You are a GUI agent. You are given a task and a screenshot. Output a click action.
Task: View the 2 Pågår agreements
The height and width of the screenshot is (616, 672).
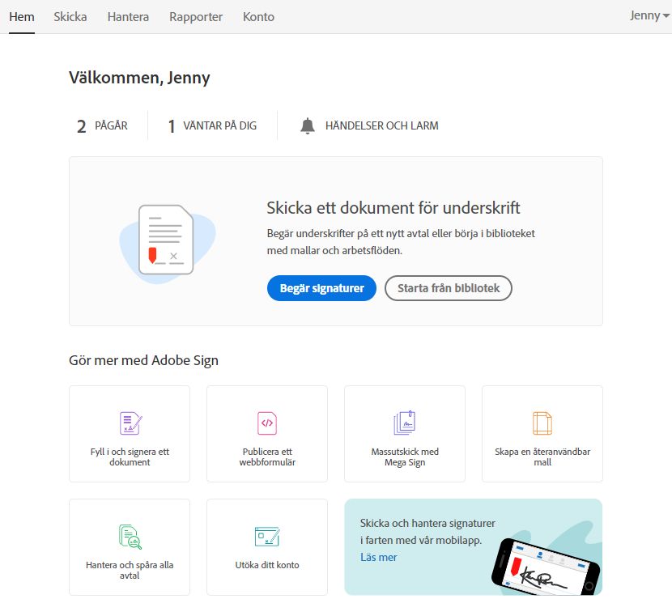click(x=102, y=126)
